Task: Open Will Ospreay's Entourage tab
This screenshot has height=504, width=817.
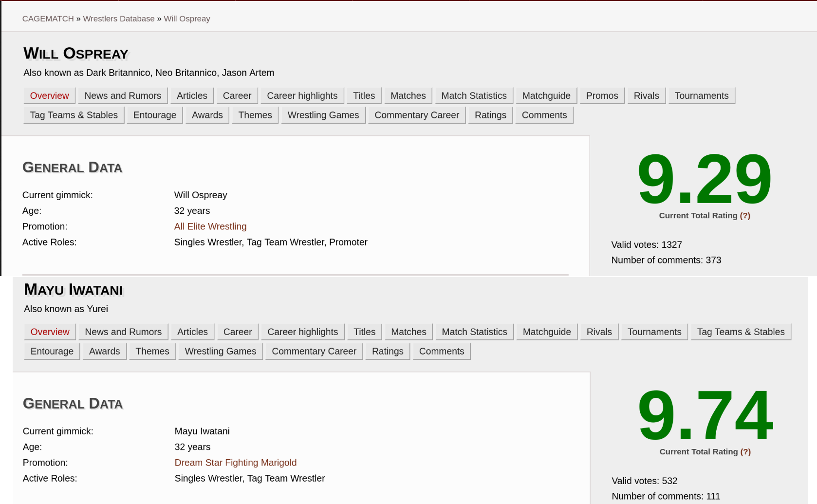Action: pos(155,115)
